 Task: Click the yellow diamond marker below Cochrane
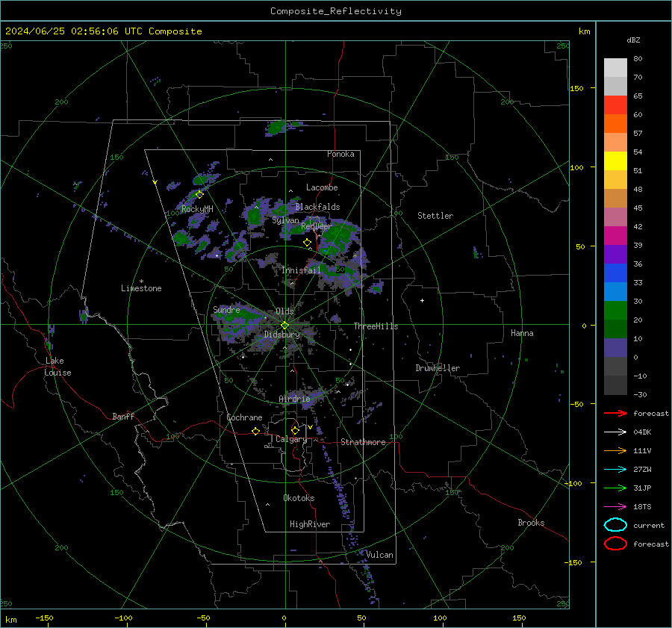click(x=255, y=431)
